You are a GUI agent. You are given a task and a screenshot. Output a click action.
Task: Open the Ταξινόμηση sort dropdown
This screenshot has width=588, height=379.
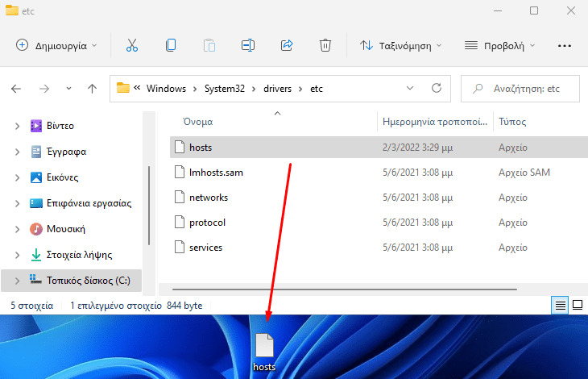pos(401,46)
